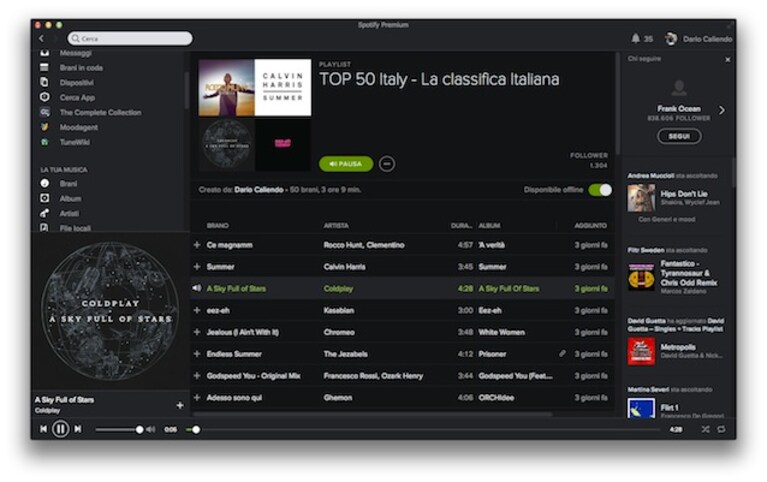
Task: Sort by Durata column header
Action: 461,226
